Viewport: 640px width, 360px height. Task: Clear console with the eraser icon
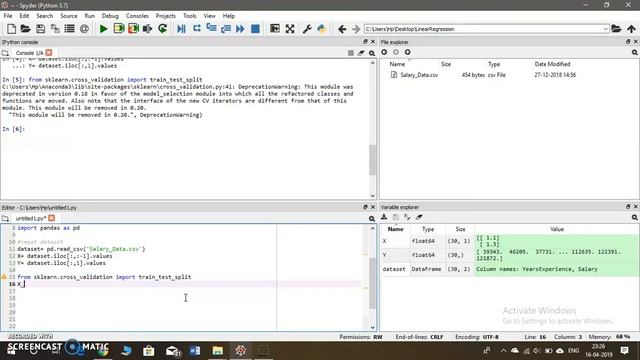click(x=361, y=53)
